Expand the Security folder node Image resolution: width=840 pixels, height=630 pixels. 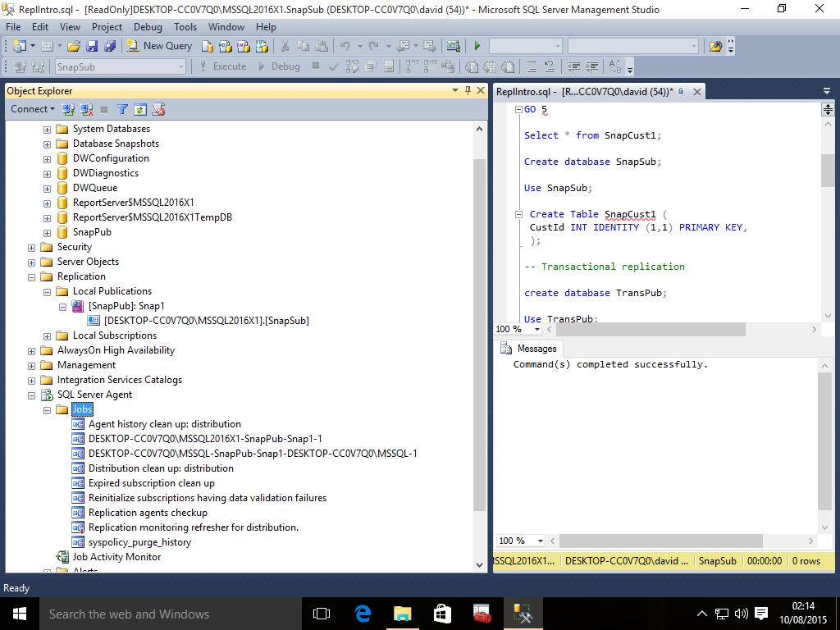click(x=32, y=247)
